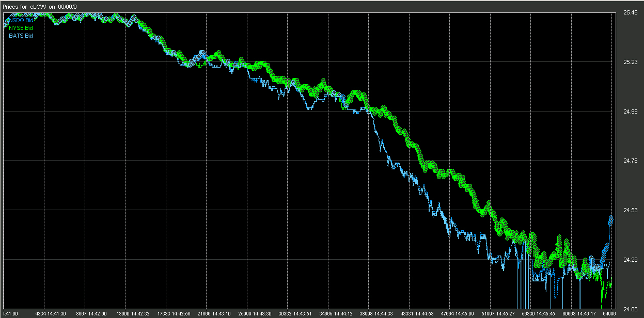This screenshot has width=644, height=318.
Task: Select the 24.76 price axis label
Action: (x=630, y=161)
